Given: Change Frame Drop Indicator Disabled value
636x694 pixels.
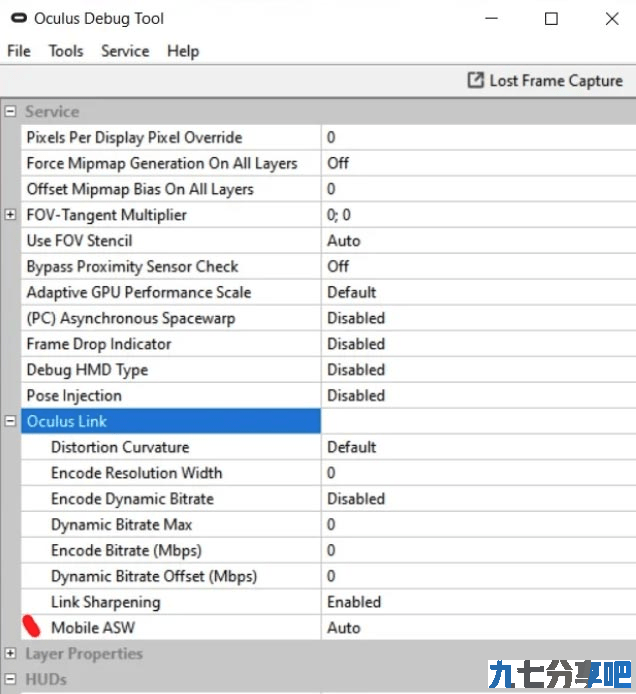Looking at the screenshot, I should coord(479,344).
